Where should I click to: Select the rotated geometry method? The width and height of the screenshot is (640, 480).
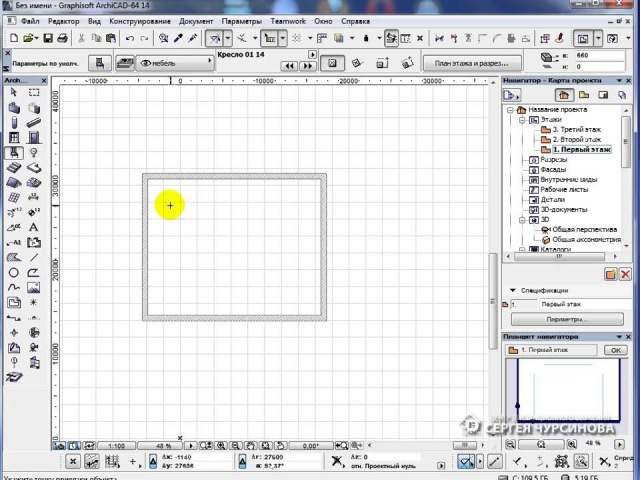pyautogui.click(x=357, y=63)
